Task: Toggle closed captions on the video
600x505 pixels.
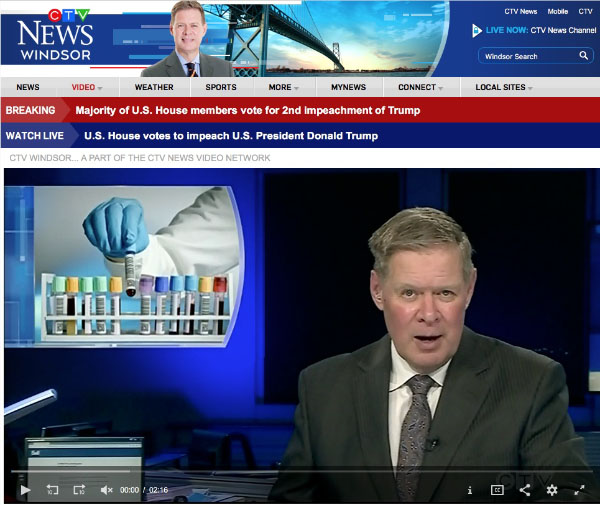Action: [497, 490]
